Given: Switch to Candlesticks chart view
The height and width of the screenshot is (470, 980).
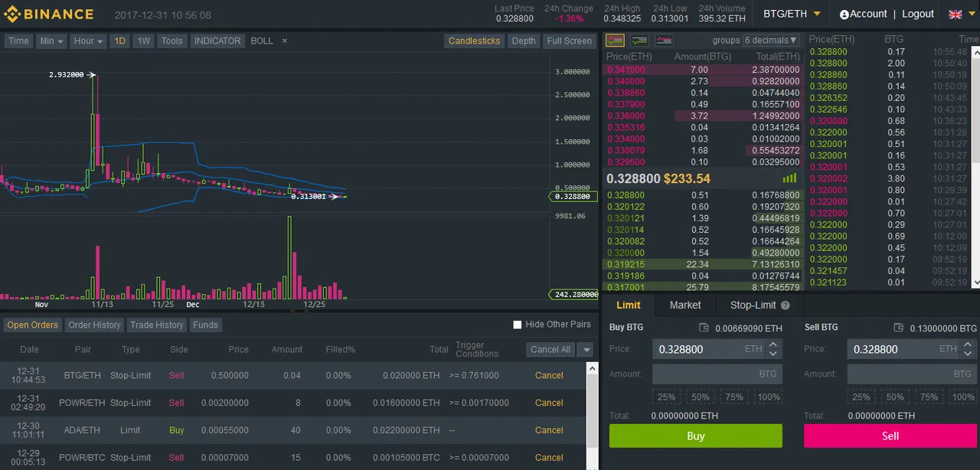Looking at the screenshot, I should [474, 41].
